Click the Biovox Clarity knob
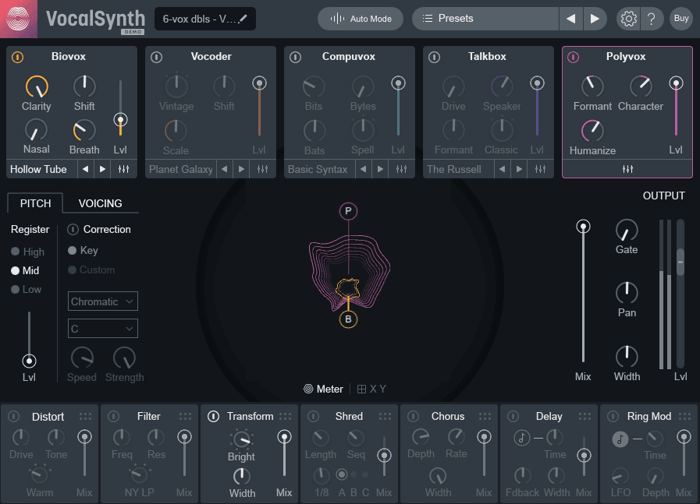700x504 pixels. pos(37,87)
